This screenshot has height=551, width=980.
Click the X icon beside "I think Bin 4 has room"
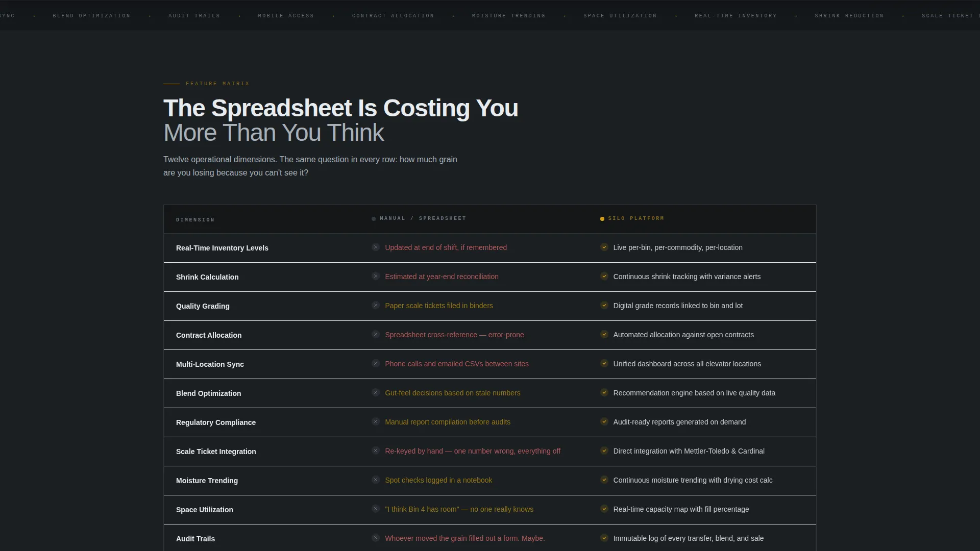click(x=376, y=509)
